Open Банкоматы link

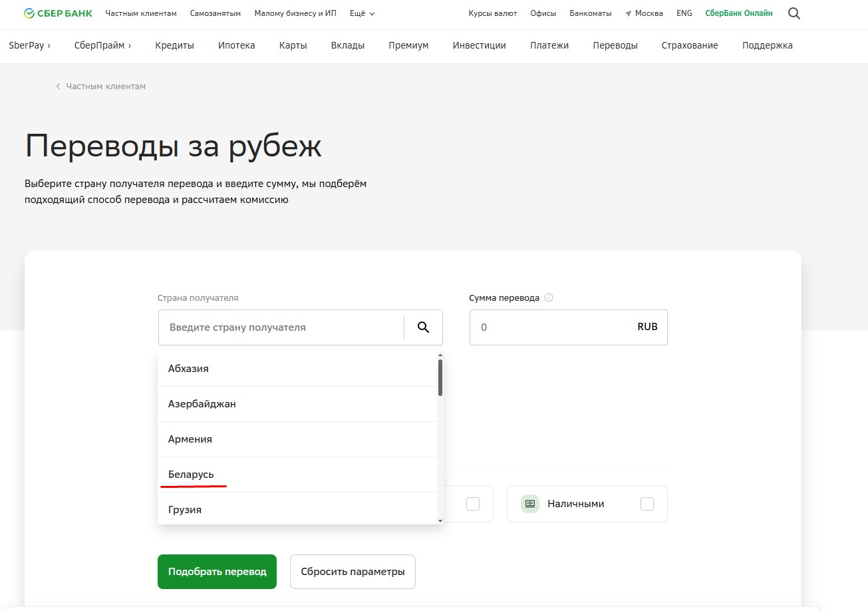(591, 13)
